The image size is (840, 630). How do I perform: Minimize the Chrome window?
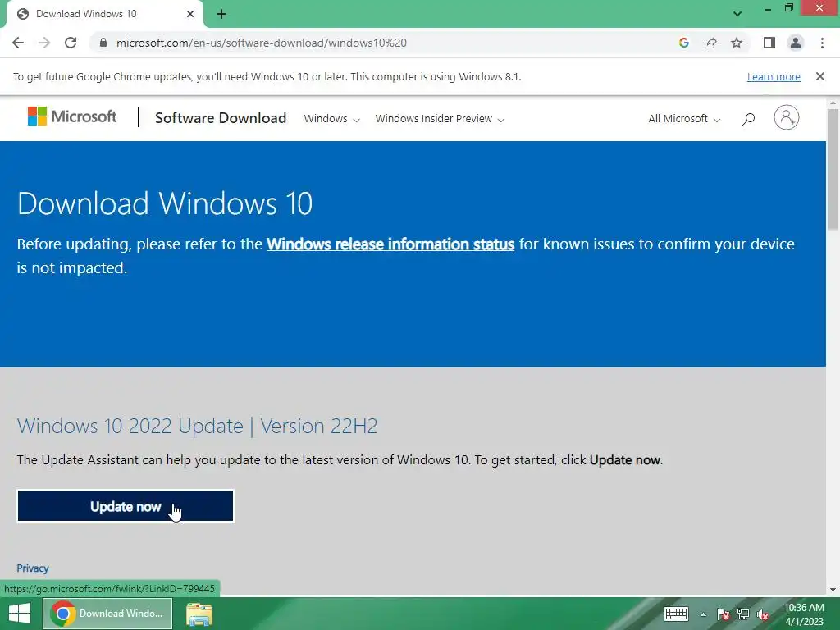pyautogui.click(x=767, y=8)
